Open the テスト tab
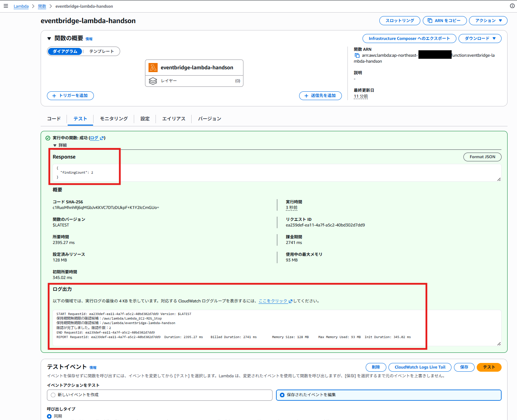 (80, 119)
